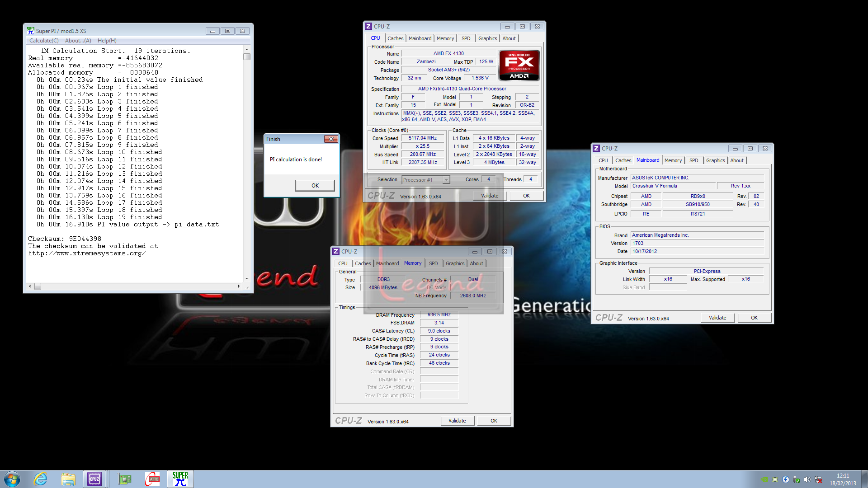Click Validate in CPU-Z Memory window
Screen dimensions: 868x488
tap(457, 421)
